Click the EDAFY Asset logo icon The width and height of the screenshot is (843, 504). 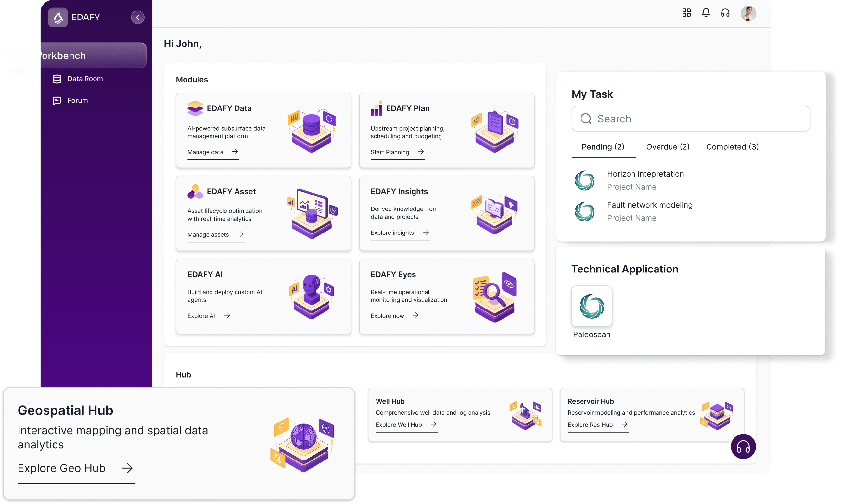[195, 191]
